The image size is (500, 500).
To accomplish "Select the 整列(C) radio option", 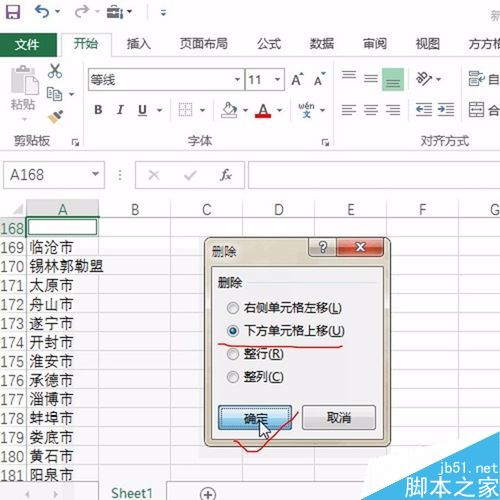I will (233, 377).
